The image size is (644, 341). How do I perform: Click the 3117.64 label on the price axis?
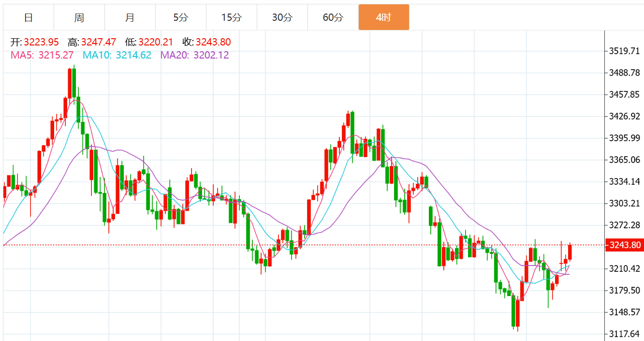(624, 334)
